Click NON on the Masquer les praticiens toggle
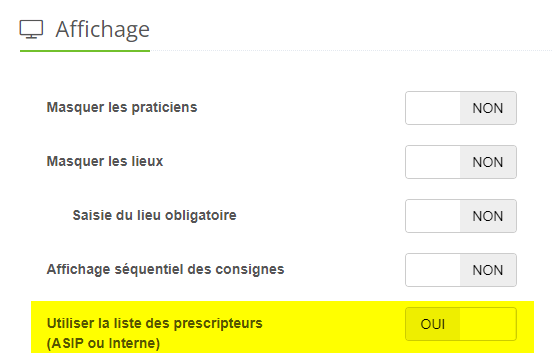 [x=488, y=108]
